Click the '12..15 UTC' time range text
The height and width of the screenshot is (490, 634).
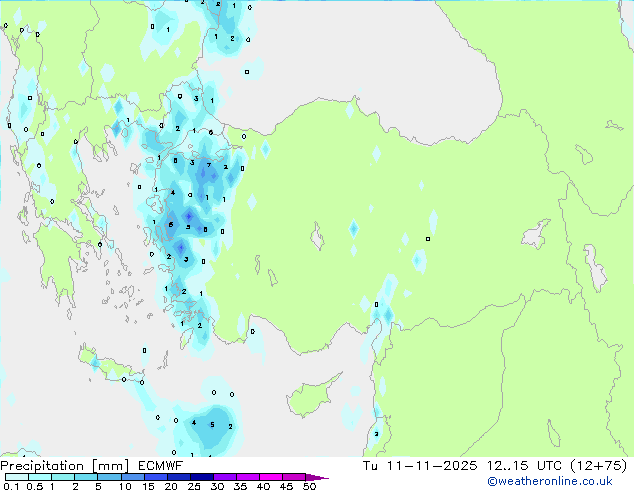(x=524, y=466)
